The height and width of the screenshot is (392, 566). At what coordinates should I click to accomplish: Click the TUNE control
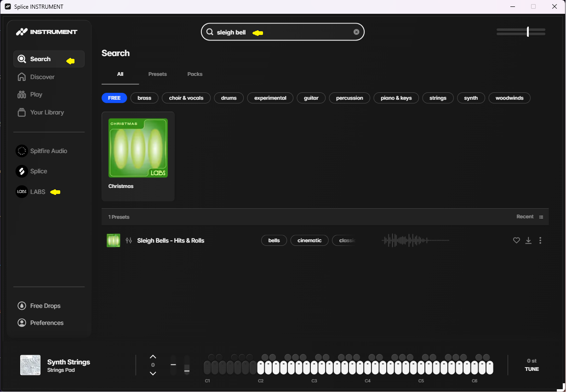pos(532,369)
